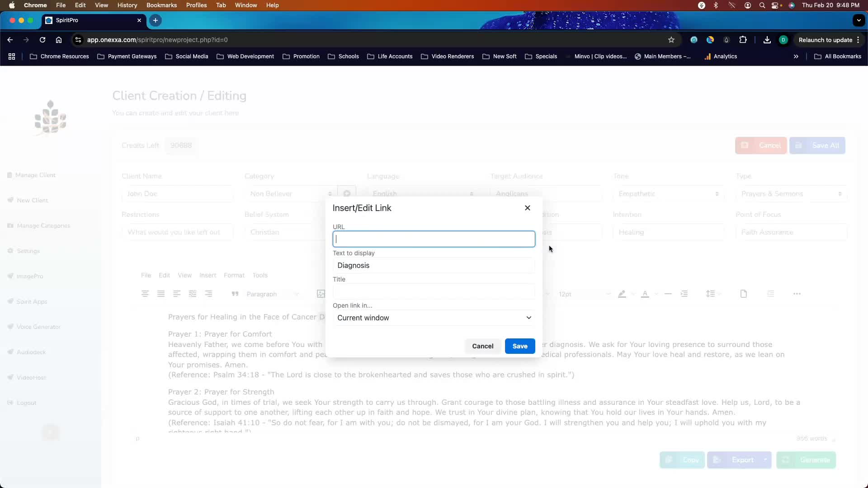Open the Bookmarks menu in macOS bar
This screenshot has height=488, width=868.
(x=161, y=5)
